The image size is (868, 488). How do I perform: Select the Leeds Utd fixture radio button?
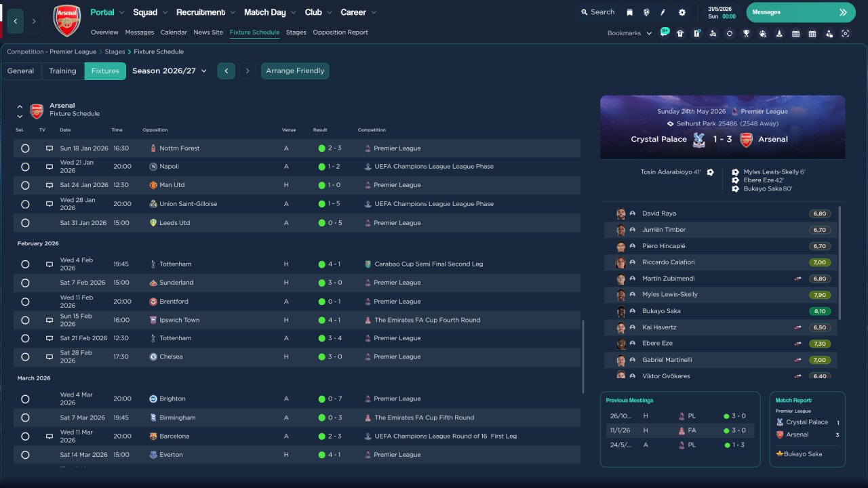click(25, 223)
